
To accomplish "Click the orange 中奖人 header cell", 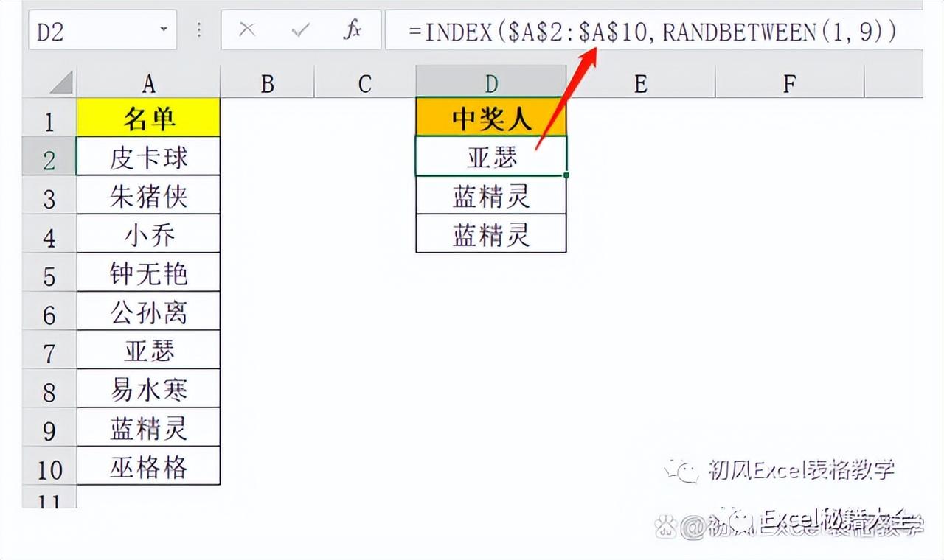I will (x=491, y=118).
